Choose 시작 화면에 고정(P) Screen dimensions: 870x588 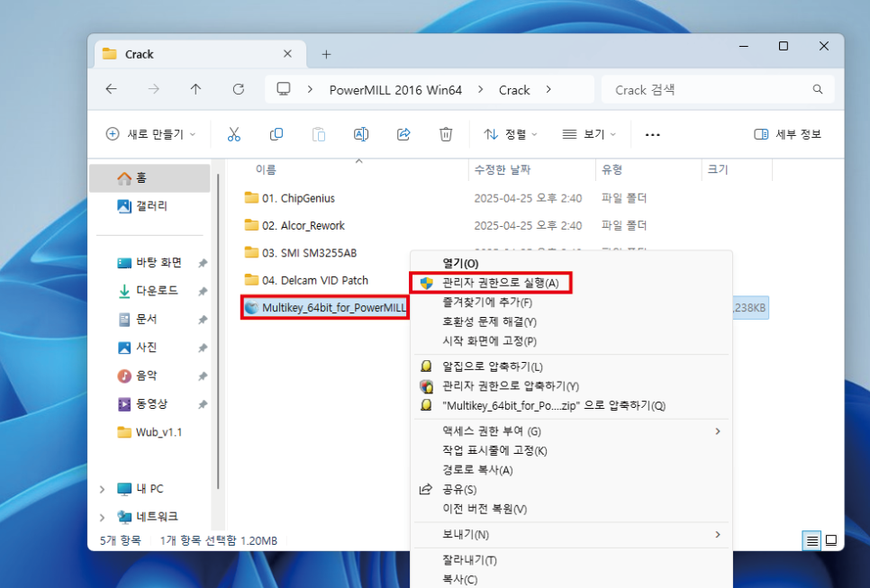[571, 341]
